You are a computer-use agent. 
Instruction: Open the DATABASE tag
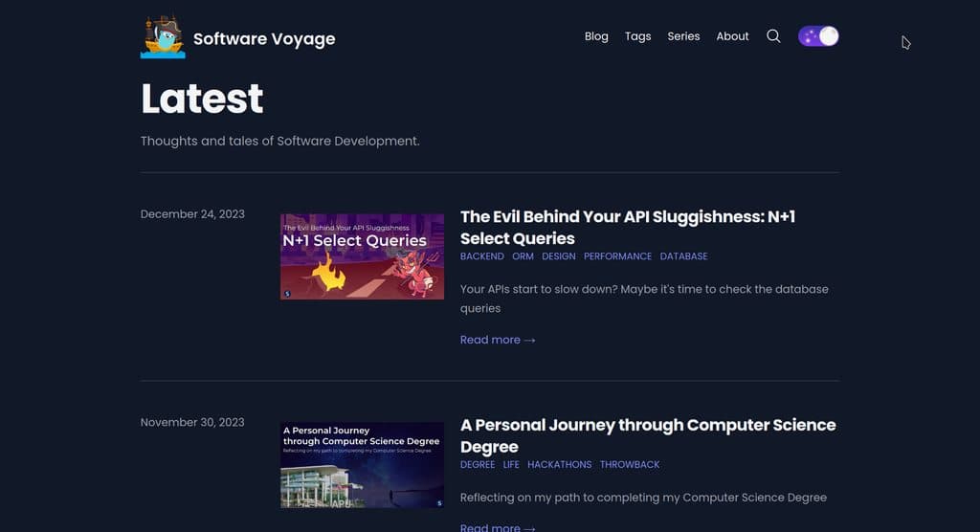coord(683,256)
